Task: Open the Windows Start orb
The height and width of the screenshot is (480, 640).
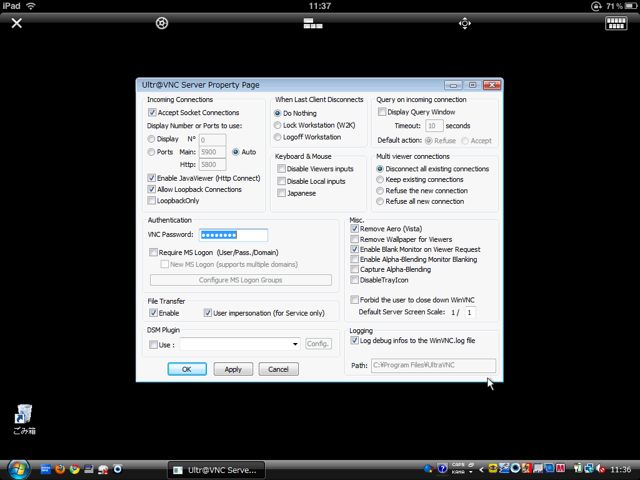Action: click(18, 469)
